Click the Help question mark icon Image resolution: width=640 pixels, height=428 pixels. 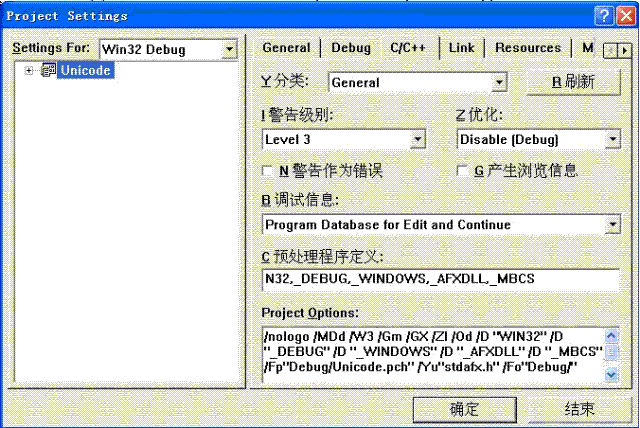603,15
